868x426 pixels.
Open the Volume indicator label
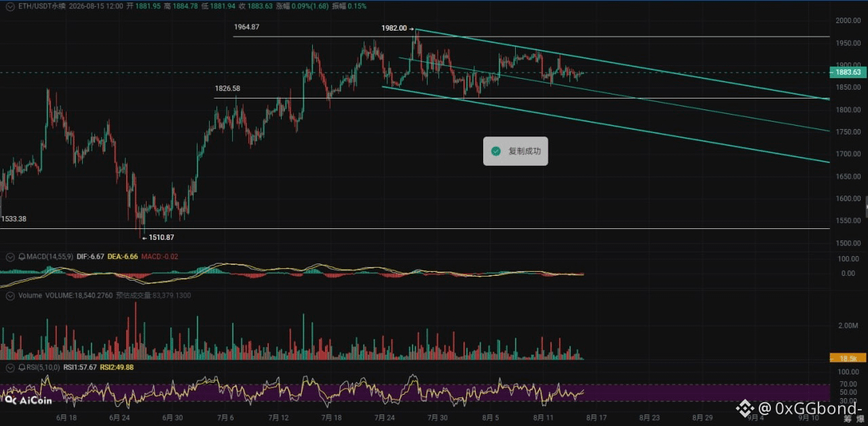pyautogui.click(x=30, y=296)
